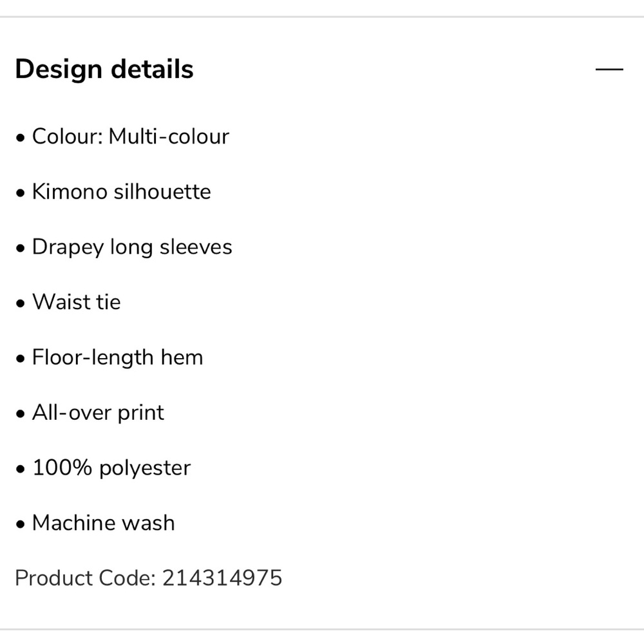Click the bullet dot before Drapey long sleeves
Viewport: 644px width, 644px height.
pyautogui.click(x=21, y=248)
